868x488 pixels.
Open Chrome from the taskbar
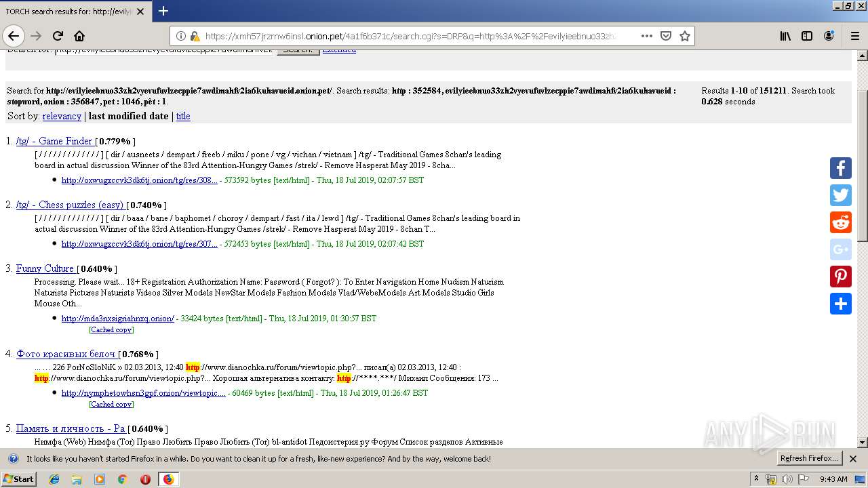(122, 479)
